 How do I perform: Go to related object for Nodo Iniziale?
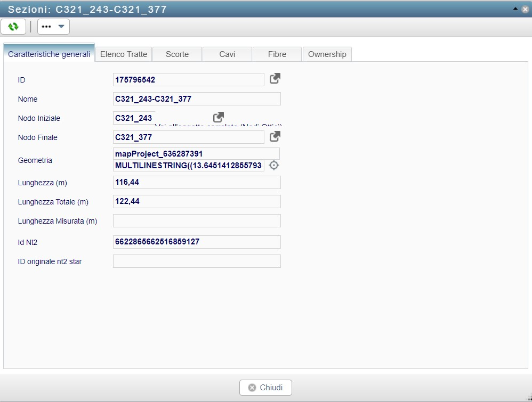click(219, 117)
